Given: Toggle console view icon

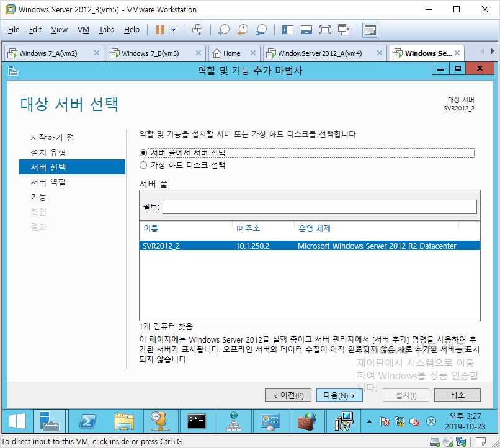Looking at the screenshot, I should pyautogui.click(x=370, y=30).
